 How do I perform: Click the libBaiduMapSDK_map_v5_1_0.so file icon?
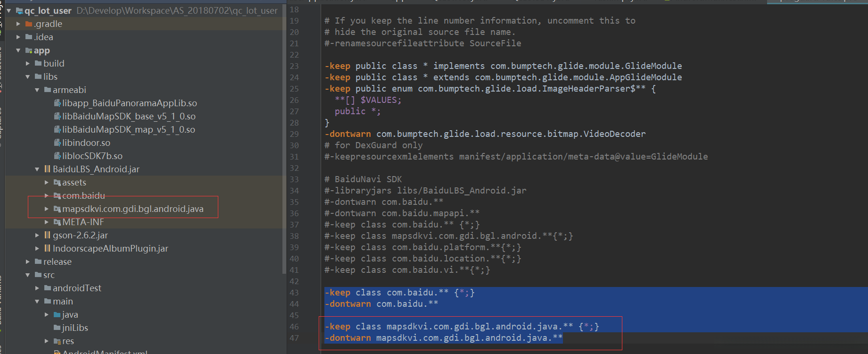point(57,129)
